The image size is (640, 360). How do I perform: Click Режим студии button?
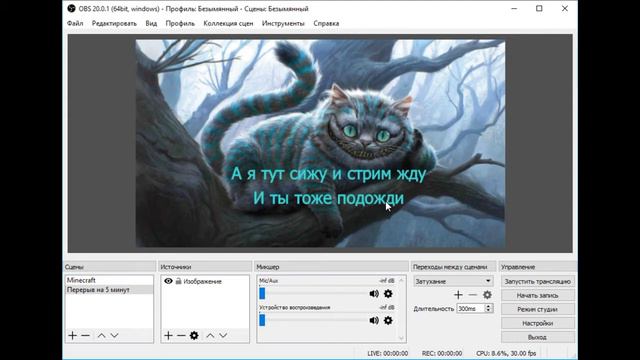(x=538, y=309)
